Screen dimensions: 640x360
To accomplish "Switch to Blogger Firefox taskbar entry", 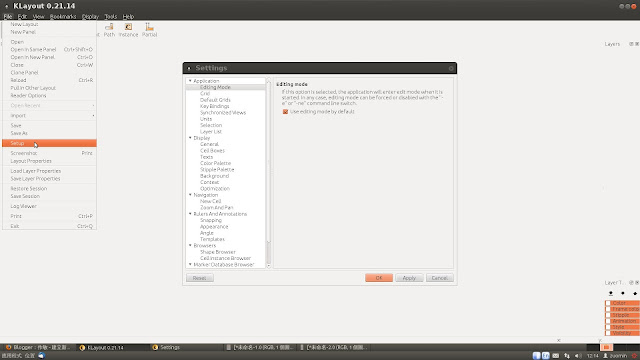I will (x=38, y=347).
